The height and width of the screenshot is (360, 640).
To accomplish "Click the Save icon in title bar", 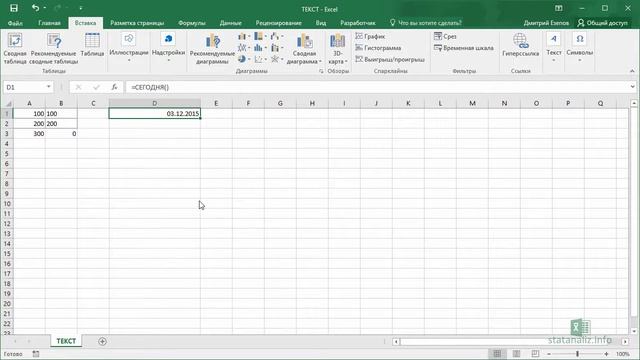I will click(x=13, y=8).
